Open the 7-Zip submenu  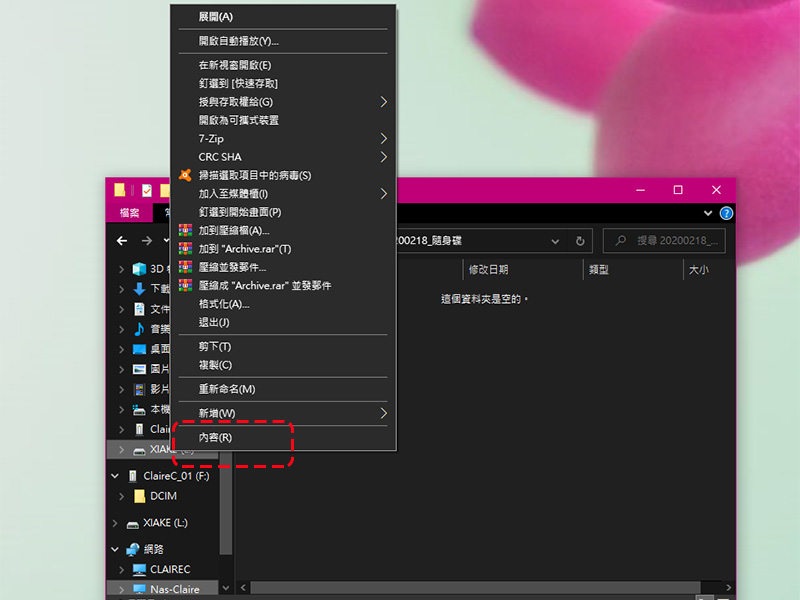[283, 139]
